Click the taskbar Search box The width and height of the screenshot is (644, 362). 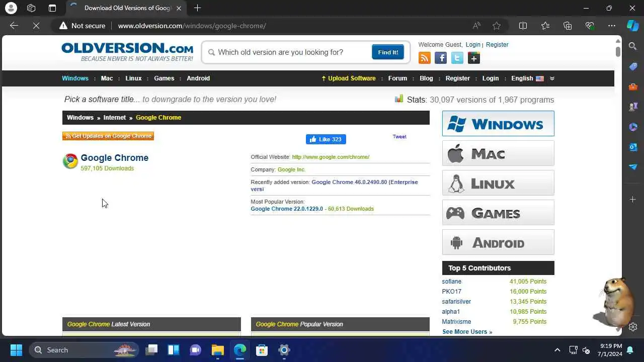[83, 350]
